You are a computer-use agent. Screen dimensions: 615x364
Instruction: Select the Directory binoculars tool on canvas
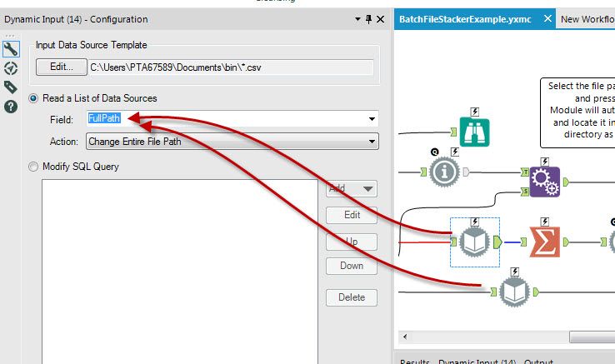[x=474, y=132]
